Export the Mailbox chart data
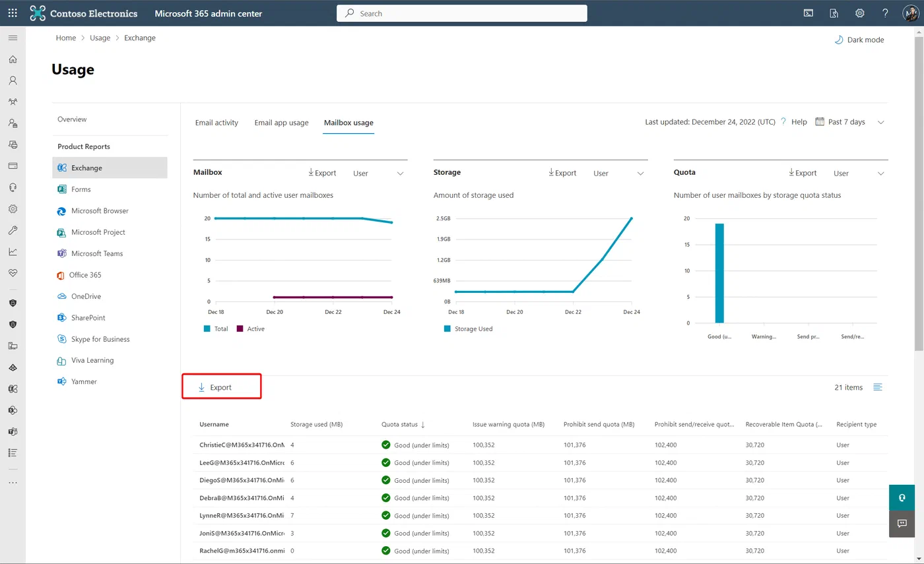Viewport: 924px width, 564px height. click(x=322, y=173)
